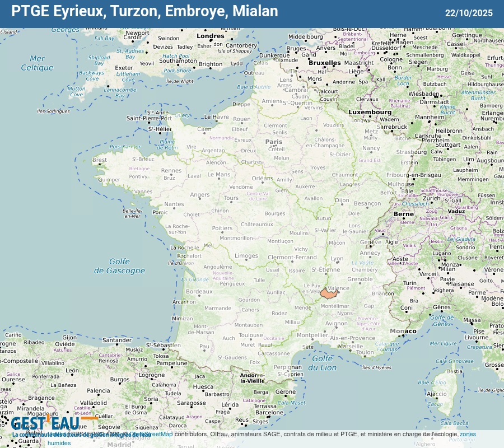Open the OpenStreetMap attribution link
The height and width of the screenshot is (448, 504).
click(150, 434)
